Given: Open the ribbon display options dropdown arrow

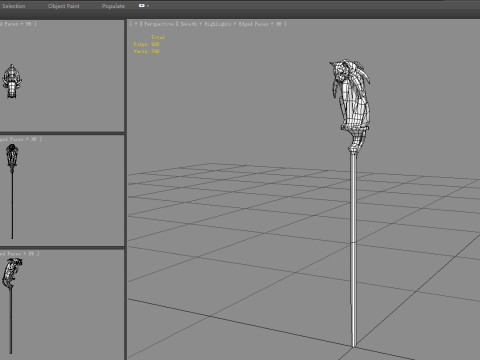Looking at the screenshot, I should click(x=148, y=6).
